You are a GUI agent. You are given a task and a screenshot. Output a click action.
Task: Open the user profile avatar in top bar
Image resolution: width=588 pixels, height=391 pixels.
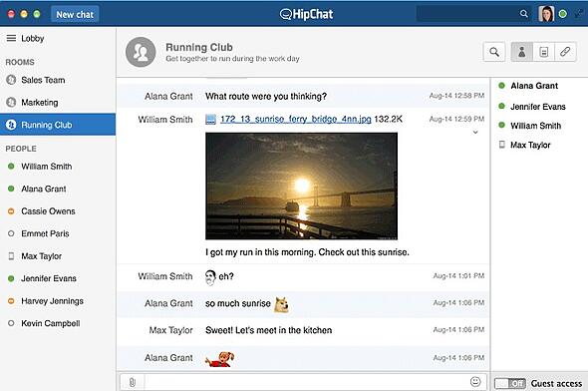coord(546,14)
